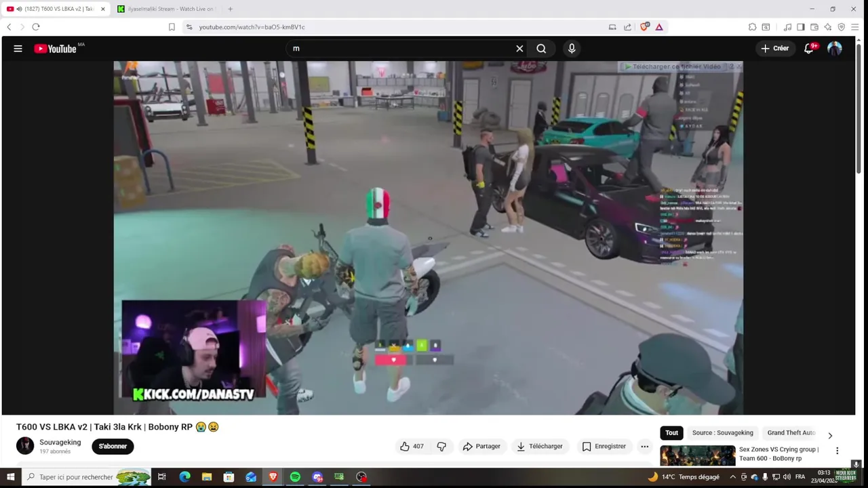Screen dimensions: 868x488
Task: Open browser extensions puzzle icon
Action: [x=752, y=27]
